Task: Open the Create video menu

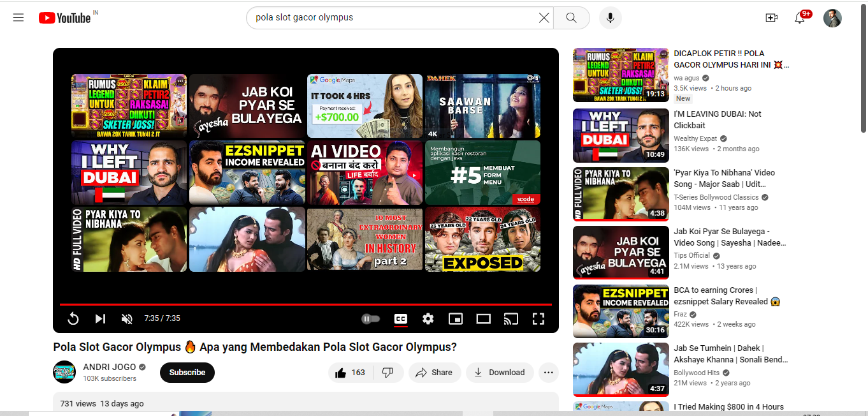Action: point(771,18)
